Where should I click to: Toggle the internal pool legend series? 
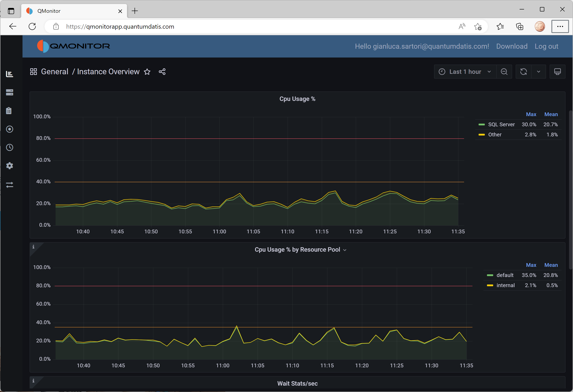505,285
